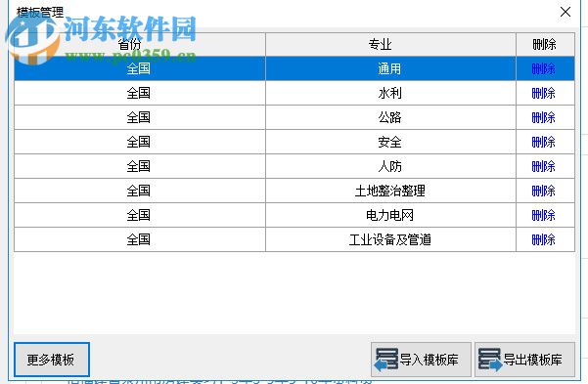The image size is (588, 384).
Task: Click the 导入模板库 button label
Action: point(429,360)
